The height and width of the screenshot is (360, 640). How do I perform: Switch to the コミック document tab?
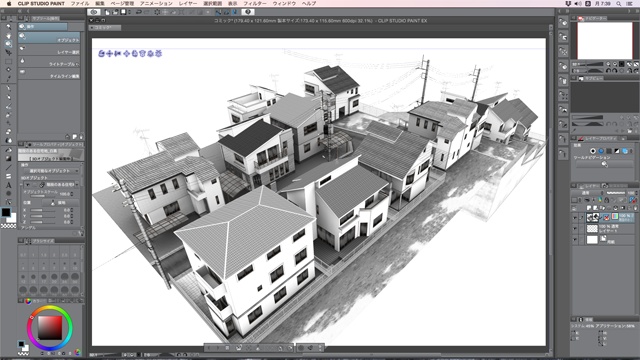(x=105, y=28)
